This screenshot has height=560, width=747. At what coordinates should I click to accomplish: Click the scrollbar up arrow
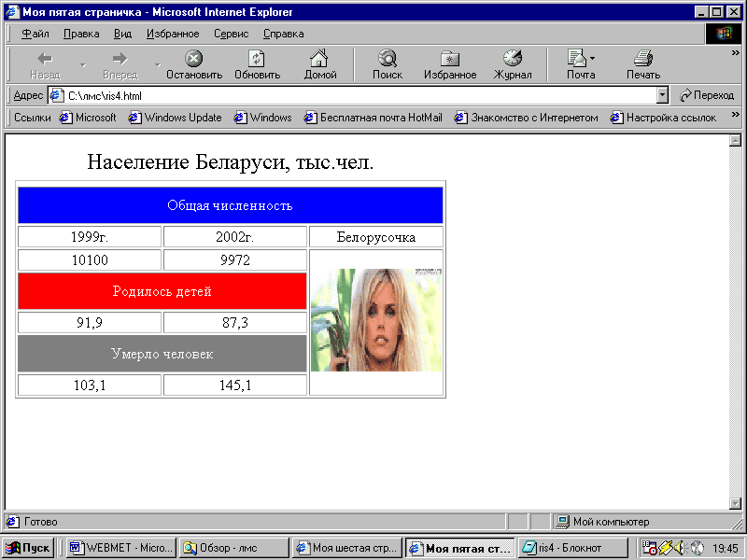click(x=735, y=141)
